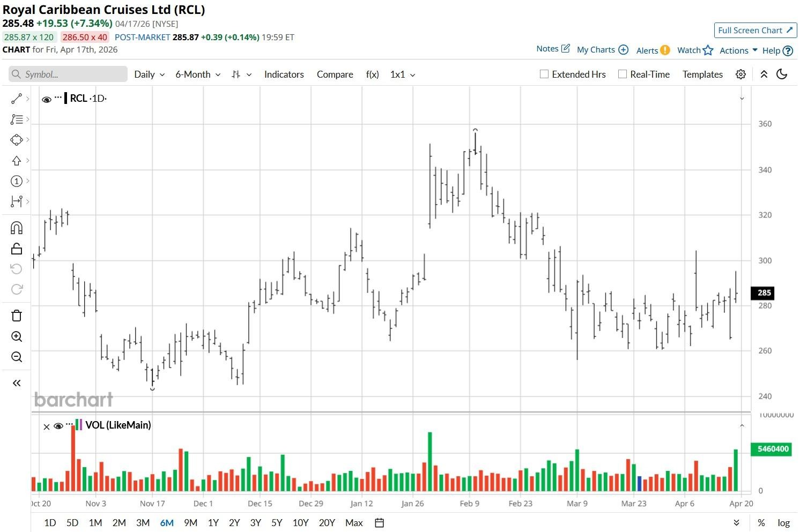This screenshot has width=800, height=532.
Task: Toggle the magnet snap tool
Action: 17,228
